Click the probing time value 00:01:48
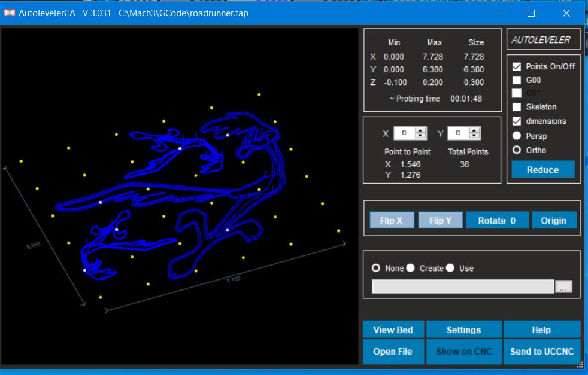This screenshot has height=375, width=588. (466, 99)
